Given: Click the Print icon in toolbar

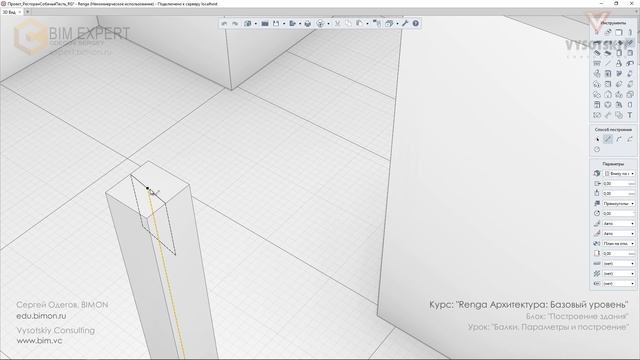Looking at the screenshot, I should 308,24.
